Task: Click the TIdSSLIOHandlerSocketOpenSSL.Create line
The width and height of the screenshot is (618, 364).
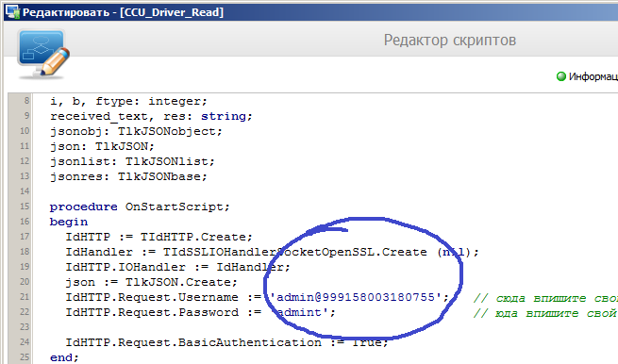Action: [x=273, y=252]
